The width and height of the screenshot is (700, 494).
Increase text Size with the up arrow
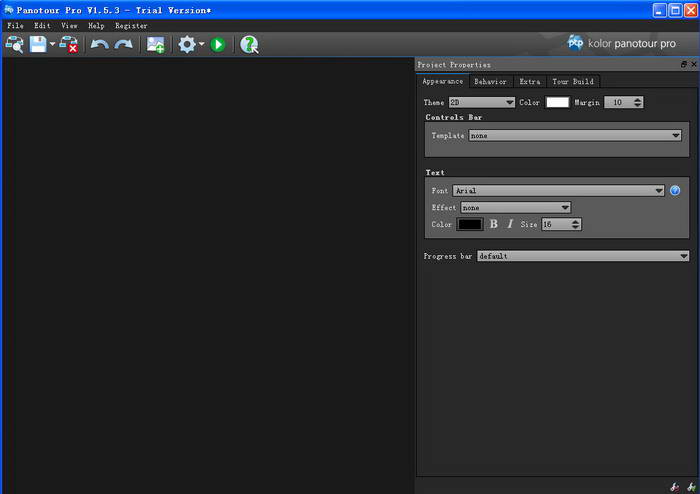[576, 221]
